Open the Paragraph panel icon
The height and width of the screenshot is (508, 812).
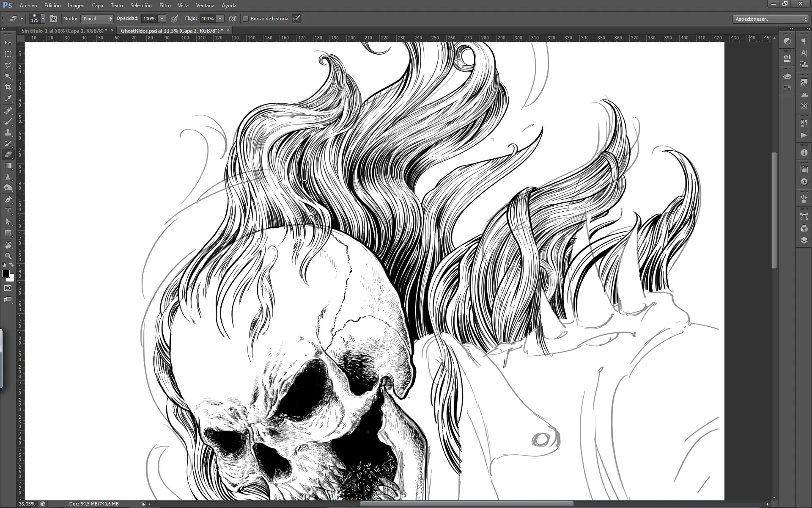[804, 41]
